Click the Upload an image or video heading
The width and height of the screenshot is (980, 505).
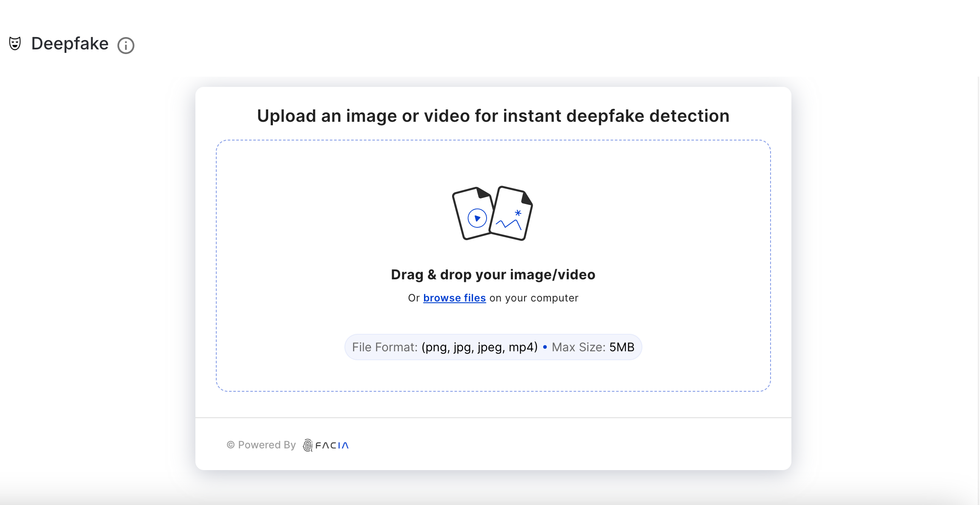(493, 116)
